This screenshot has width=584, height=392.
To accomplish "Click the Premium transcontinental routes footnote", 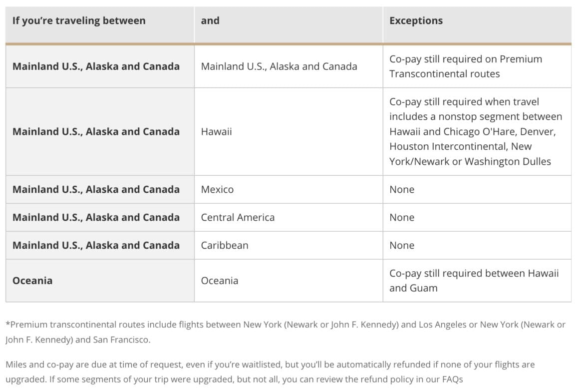I will coord(285,332).
